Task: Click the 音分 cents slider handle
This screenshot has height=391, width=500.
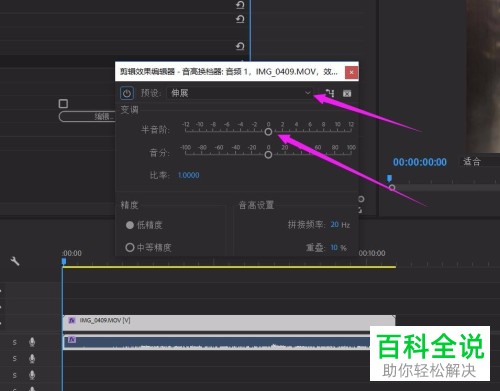Action: [x=268, y=155]
